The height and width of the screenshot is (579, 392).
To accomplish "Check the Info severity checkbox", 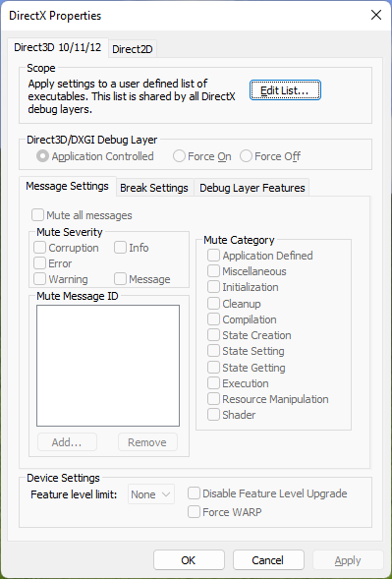I will [132, 248].
